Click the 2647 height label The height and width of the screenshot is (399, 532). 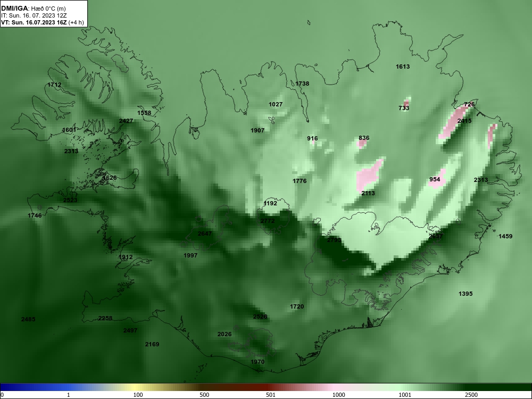(205, 234)
